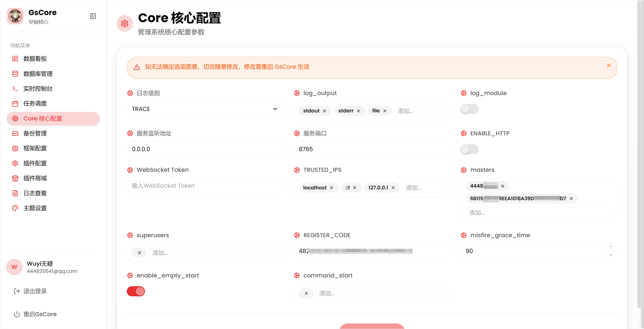Enable the log_module switch
This screenshot has height=329, width=644.
pos(469,109)
